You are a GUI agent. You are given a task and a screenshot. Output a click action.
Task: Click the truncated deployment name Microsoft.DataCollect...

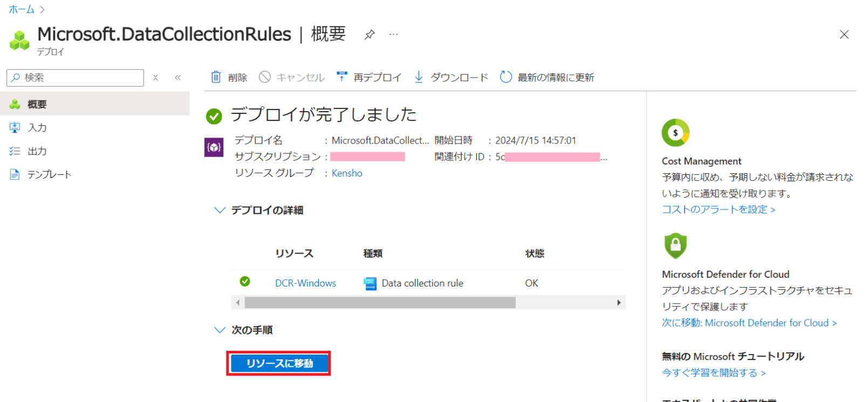tap(380, 140)
